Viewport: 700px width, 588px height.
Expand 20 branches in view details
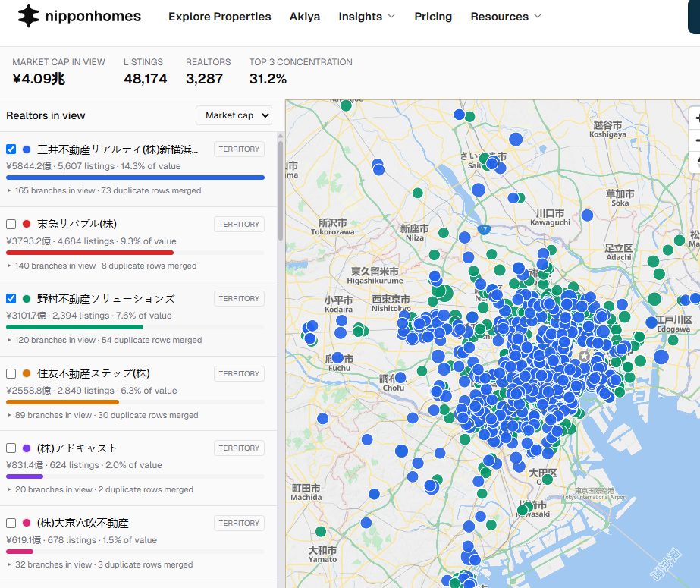[x=100, y=490]
